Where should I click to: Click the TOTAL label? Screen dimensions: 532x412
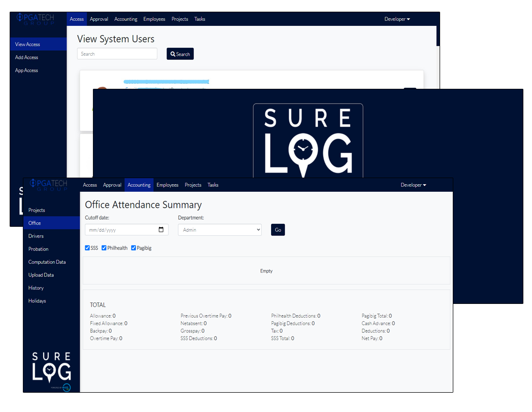[x=97, y=305]
